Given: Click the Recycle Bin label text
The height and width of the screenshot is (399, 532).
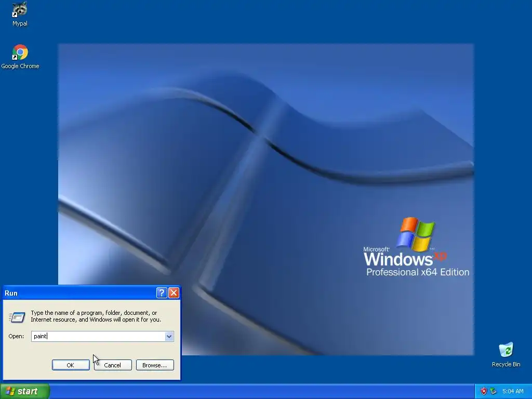Looking at the screenshot, I should [506, 364].
